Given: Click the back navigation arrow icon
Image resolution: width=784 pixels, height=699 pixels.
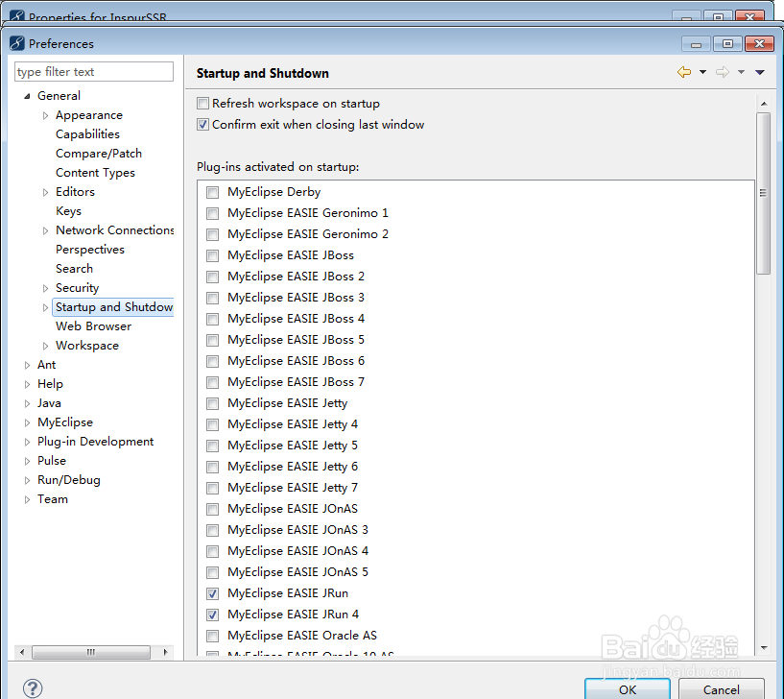Looking at the screenshot, I should (x=684, y=73).
